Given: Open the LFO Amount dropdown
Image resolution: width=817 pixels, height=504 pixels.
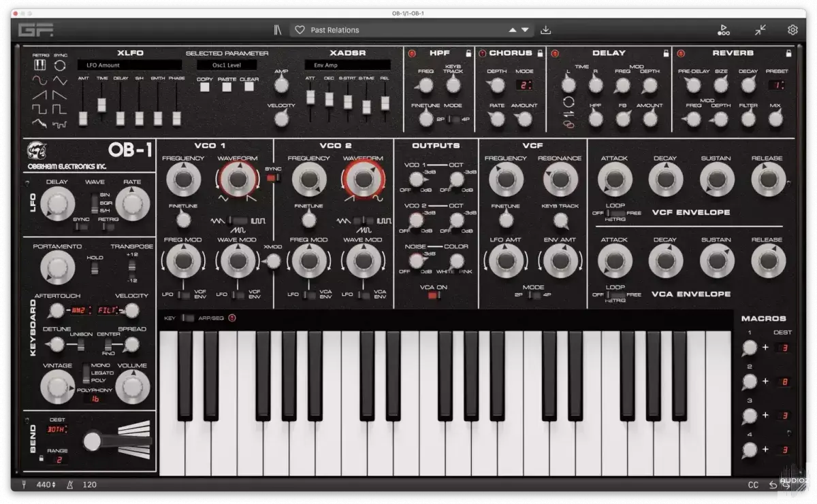Looking at the screenshot, I should point(129,65).
